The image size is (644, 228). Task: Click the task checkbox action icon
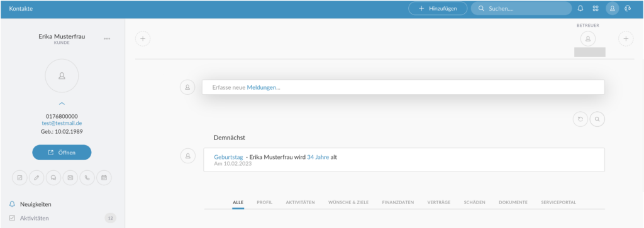pyautogui.click(x=19, y=178)
